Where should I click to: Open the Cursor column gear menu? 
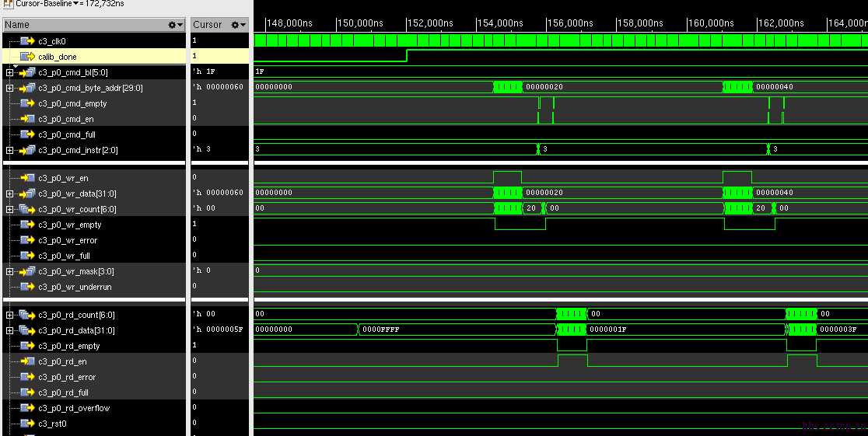click(x=238, y=25)
